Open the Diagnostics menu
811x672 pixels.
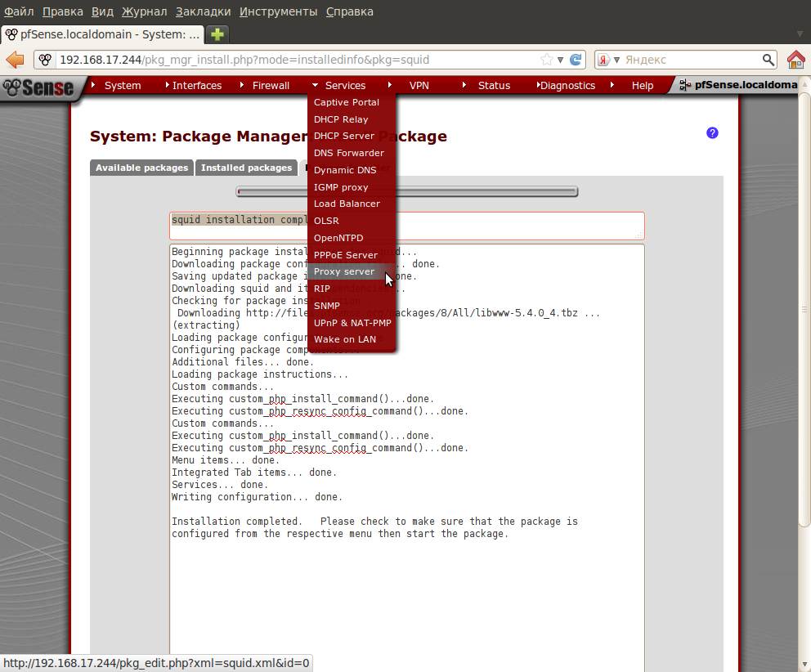pos(567,85)
